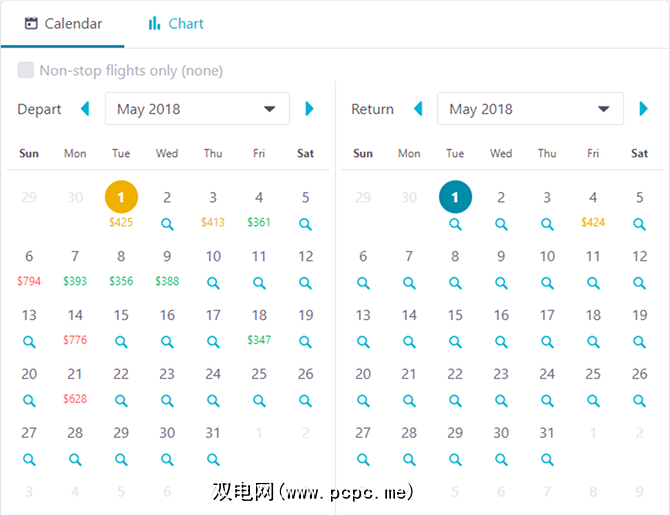Go to previous month for Return
Viewport: 670px width, 515px height.
click(418, 109)
